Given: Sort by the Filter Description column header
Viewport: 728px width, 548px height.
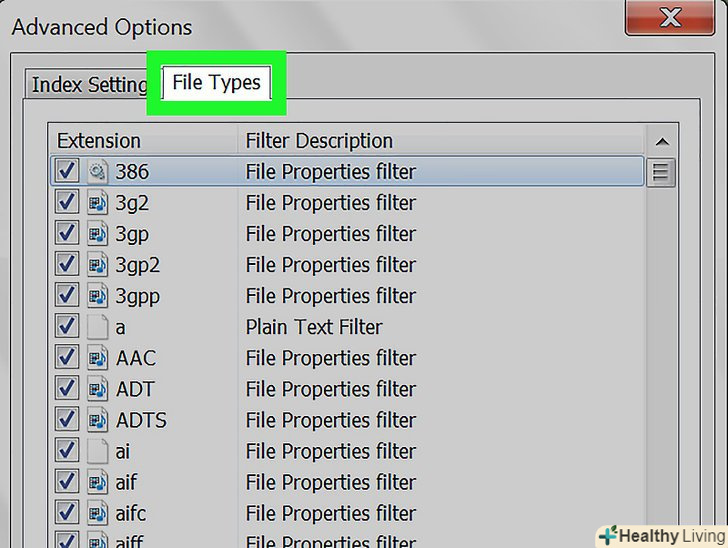Looking at the screenshot, I should (440, 141).
